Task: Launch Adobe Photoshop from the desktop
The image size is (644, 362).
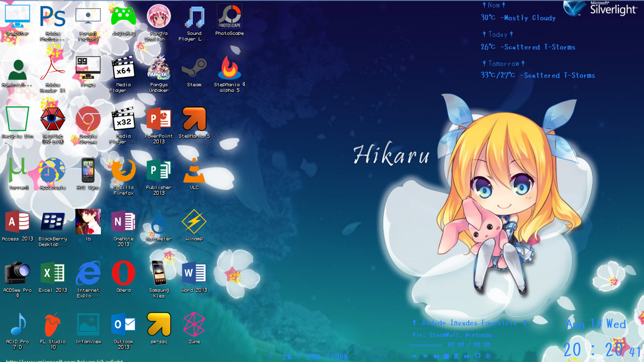Action: [53, 22]
